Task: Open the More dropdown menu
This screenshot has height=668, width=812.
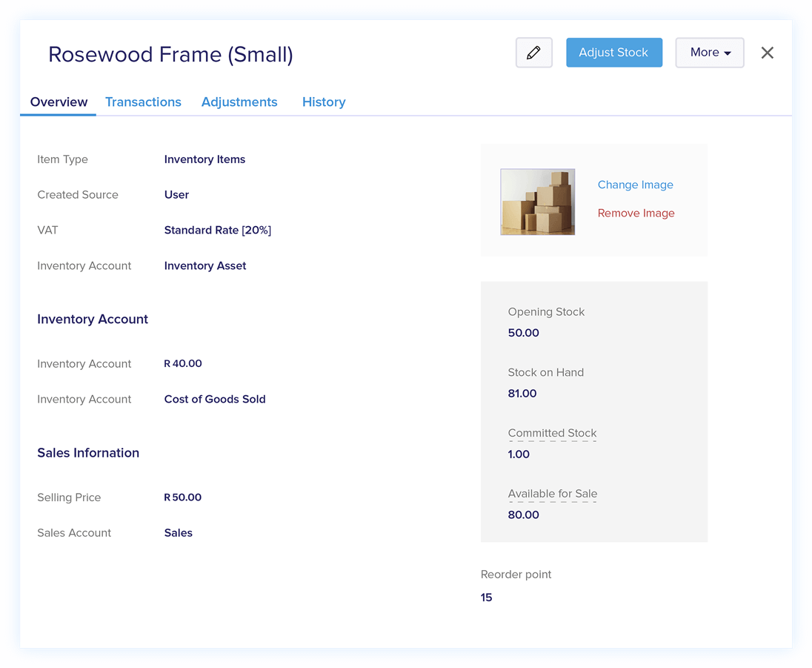Action: click(x=709, y=53)
